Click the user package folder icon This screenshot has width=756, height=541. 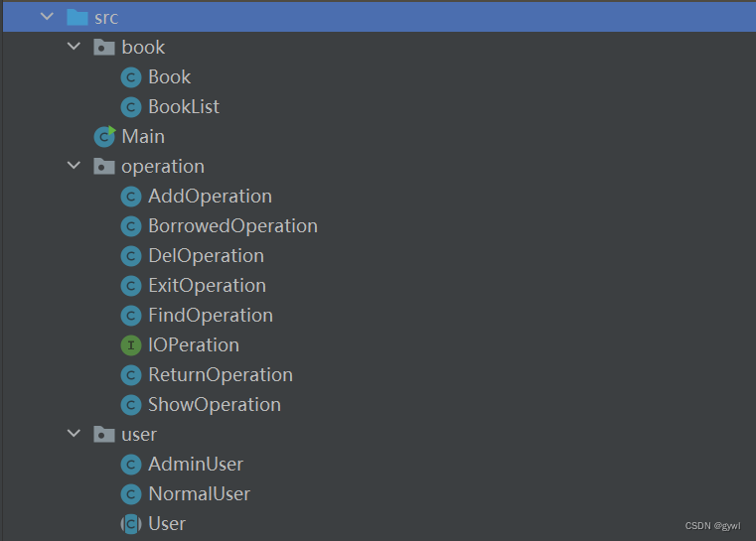tap(104, 434)
